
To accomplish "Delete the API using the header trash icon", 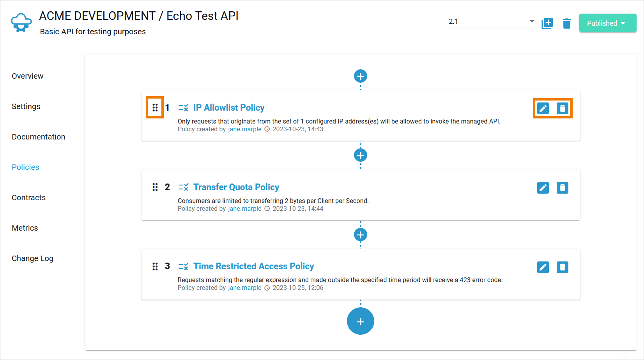I will tap(567, 23).
